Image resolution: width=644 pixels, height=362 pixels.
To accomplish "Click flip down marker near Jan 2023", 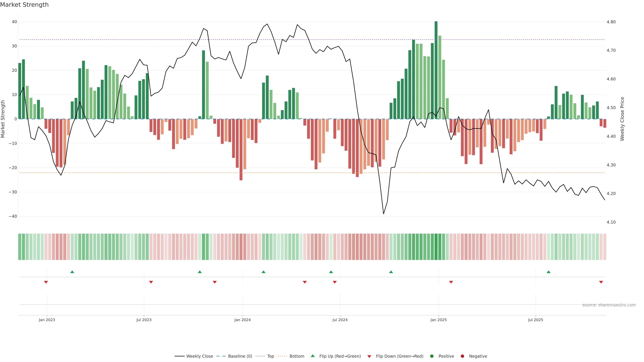I will pyautogui.click(x=46, y=282).
